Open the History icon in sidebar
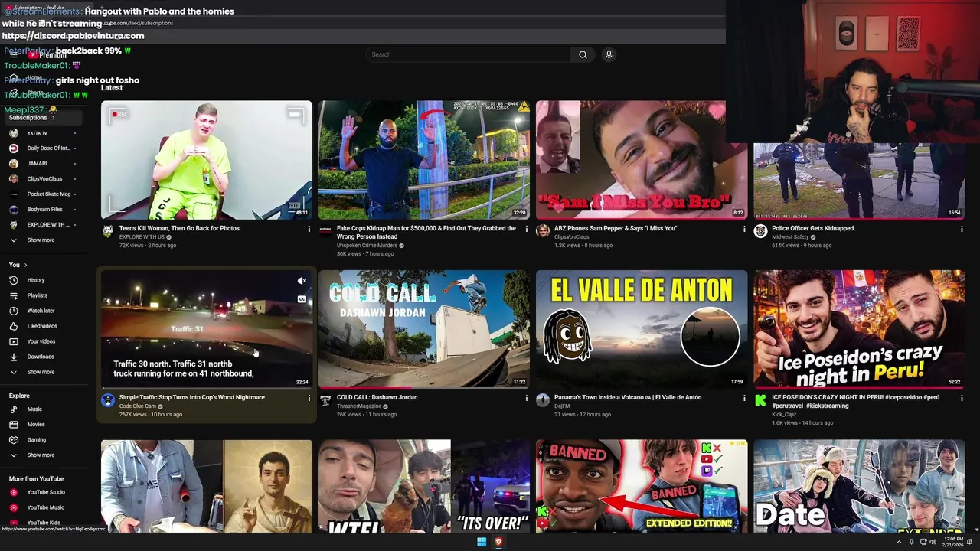 [x=13, y=280]
